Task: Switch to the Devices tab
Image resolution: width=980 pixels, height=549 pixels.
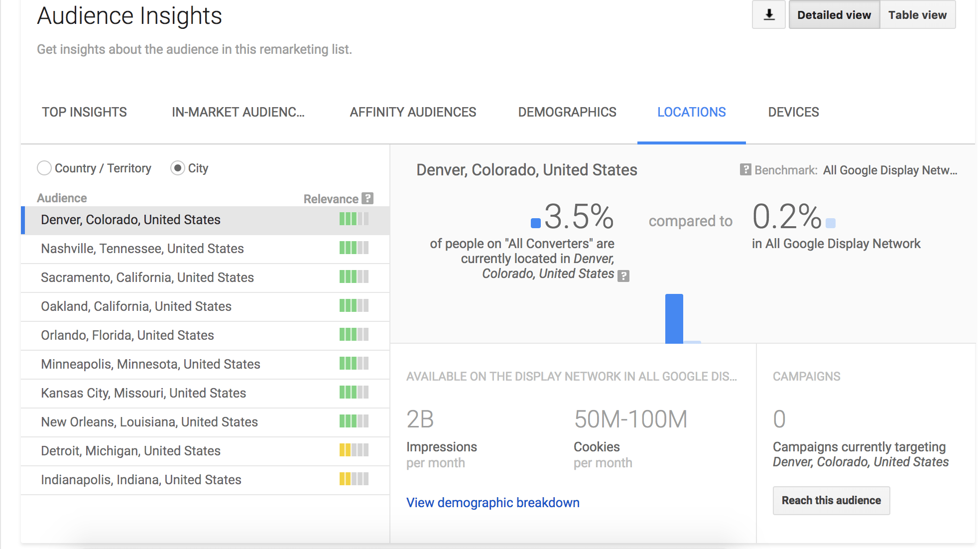Action: click(793, 112)
